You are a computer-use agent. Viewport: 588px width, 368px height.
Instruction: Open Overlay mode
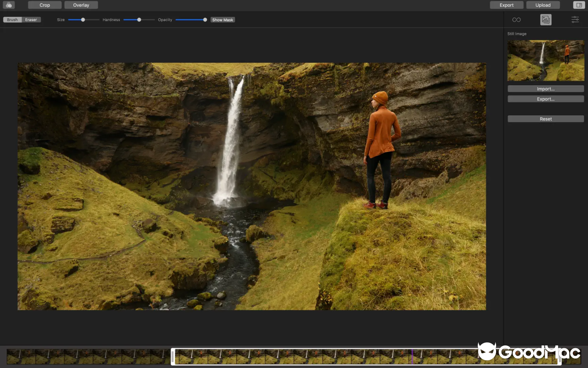[x=81, y=5]
